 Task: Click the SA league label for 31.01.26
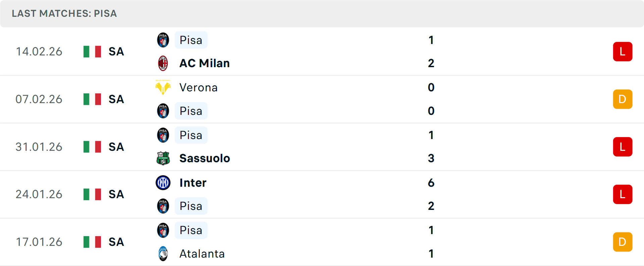click(116, 147)
